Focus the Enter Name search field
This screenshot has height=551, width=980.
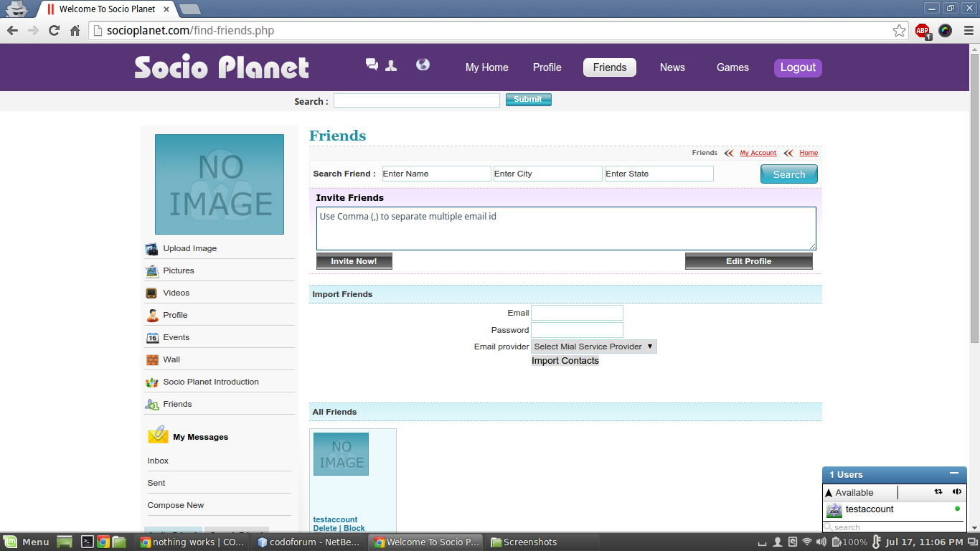click(x=436, y=174)
